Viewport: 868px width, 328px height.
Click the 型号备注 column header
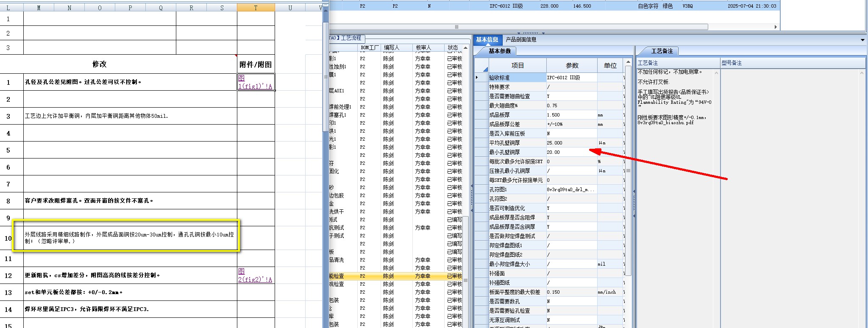pos(793,63)
